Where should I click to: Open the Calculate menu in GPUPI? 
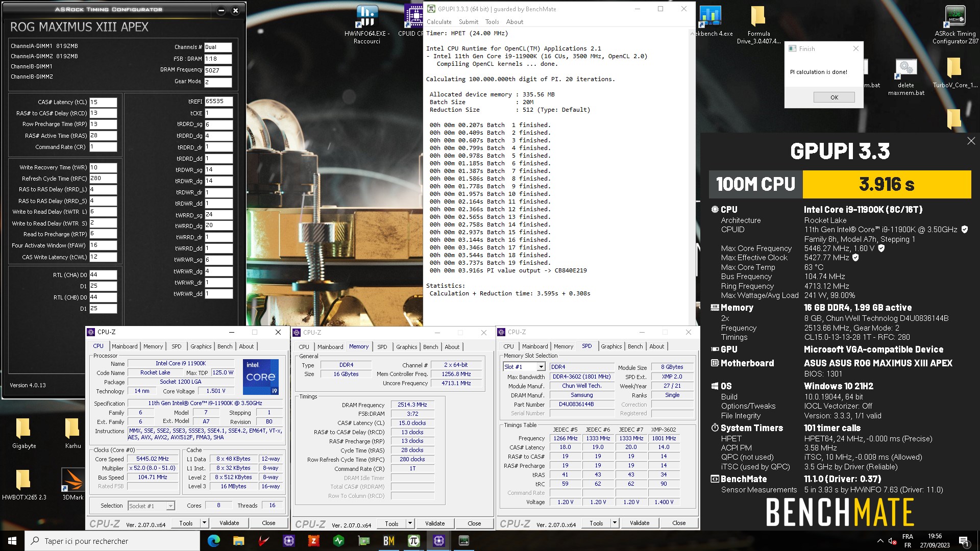[439, 22]
